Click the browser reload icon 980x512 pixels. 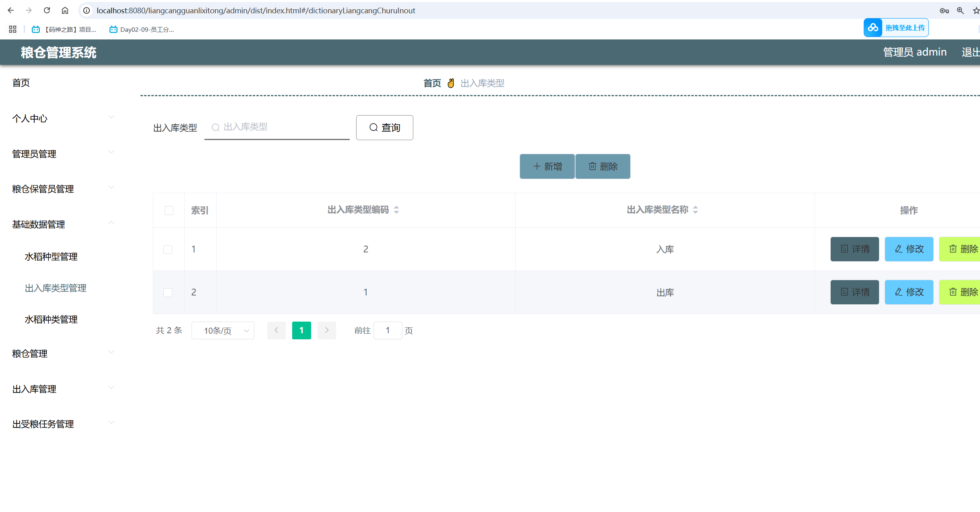coord(47,10)
